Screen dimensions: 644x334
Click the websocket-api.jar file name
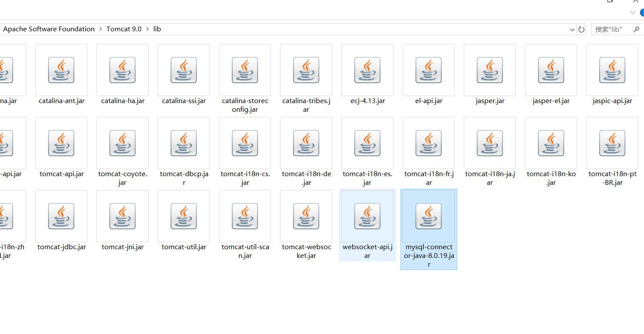pos(367,251)
